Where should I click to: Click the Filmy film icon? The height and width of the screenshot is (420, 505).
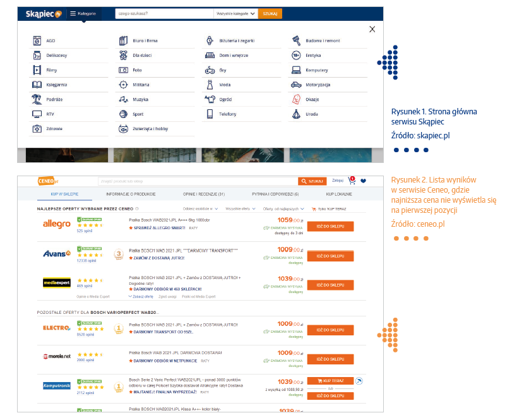tap(37, 70)
